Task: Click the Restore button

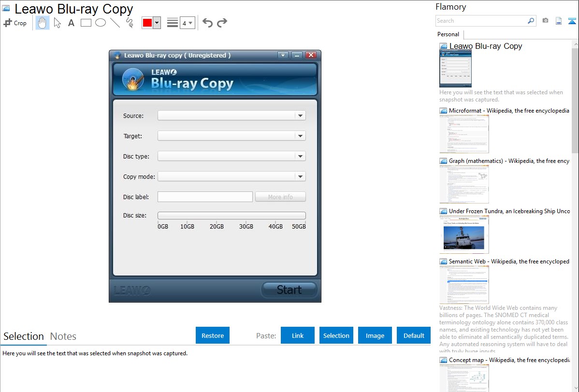Action: click(213, 335)
